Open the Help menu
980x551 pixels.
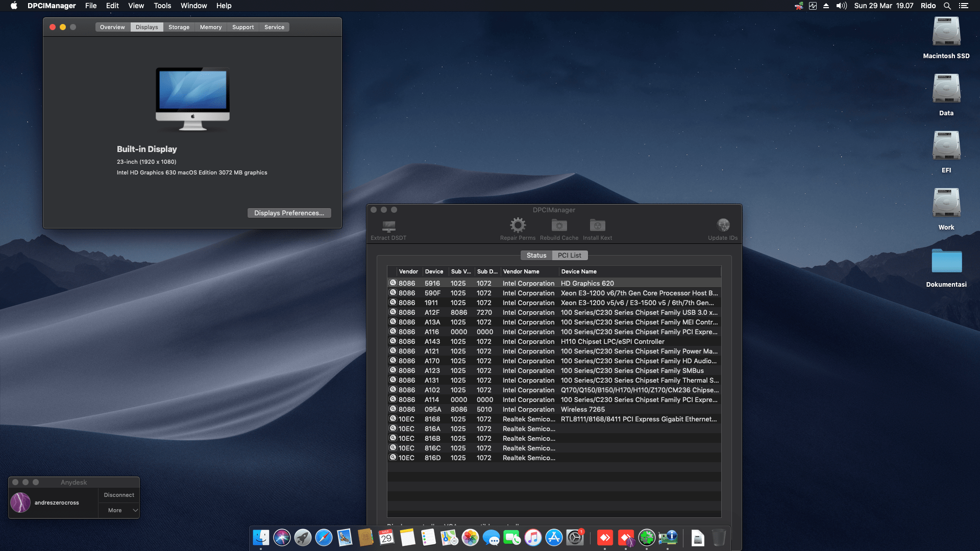point(224,6)
